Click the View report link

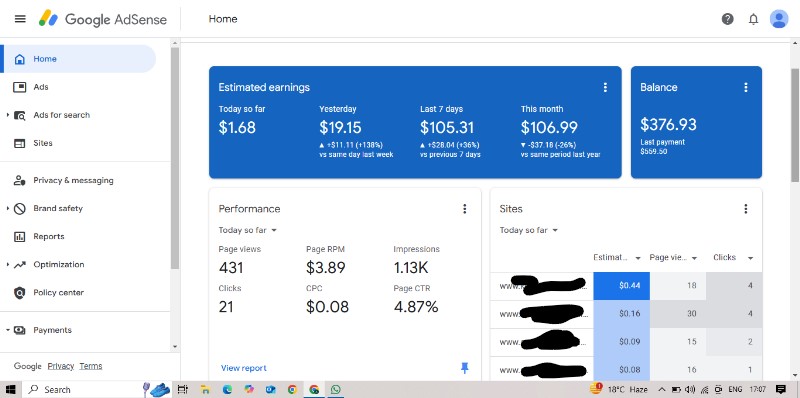click(243, 368)
